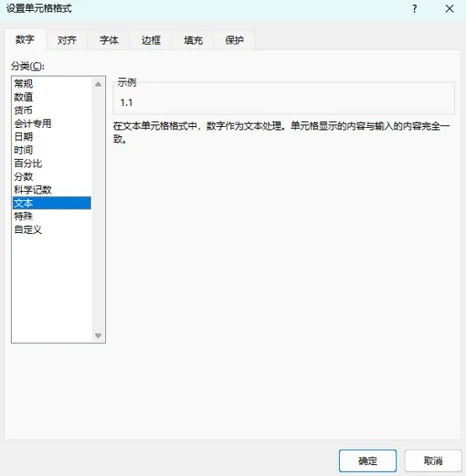
Task: Cancel the dialog with 取消
Action: [433, 461]
